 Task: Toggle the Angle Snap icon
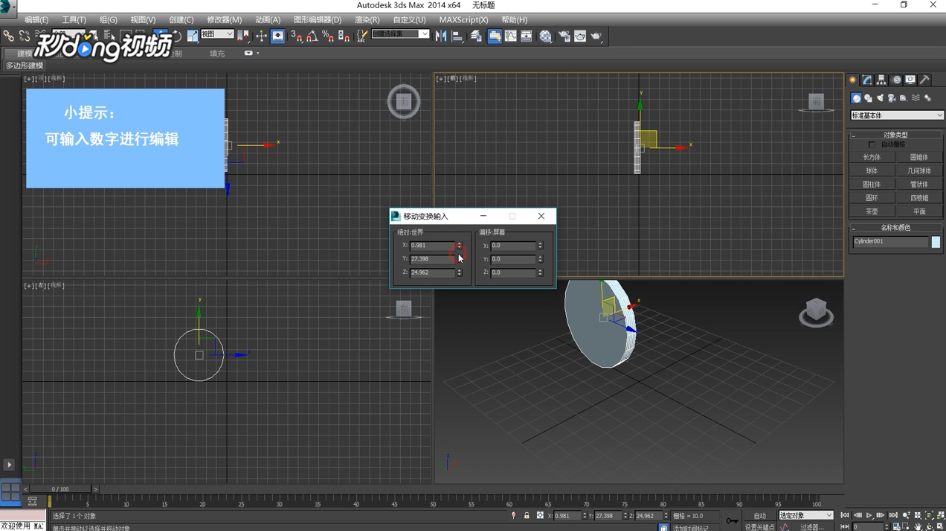pos(312,36)
